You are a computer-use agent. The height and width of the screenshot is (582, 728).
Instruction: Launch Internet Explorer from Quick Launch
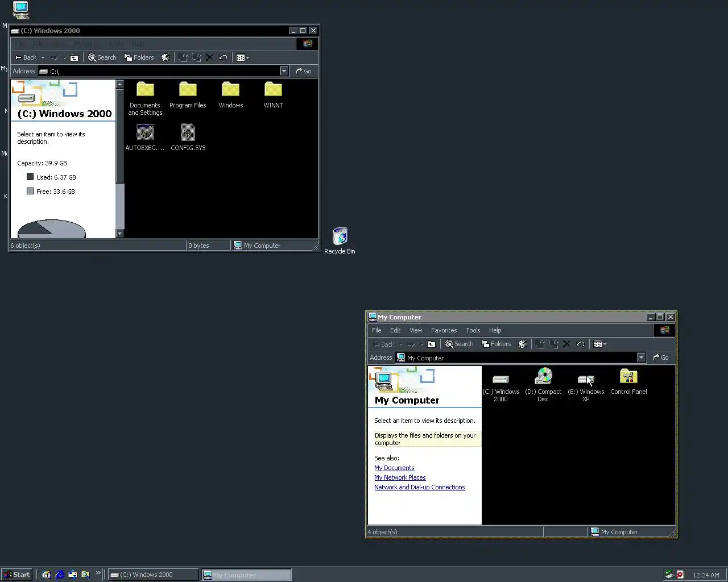tap(60, 575)
